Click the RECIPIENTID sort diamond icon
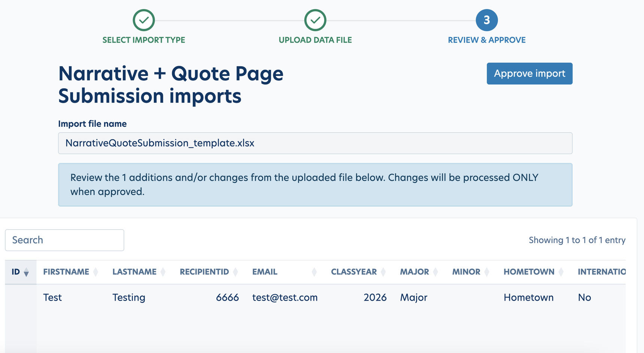 click(x=235, y=272)
